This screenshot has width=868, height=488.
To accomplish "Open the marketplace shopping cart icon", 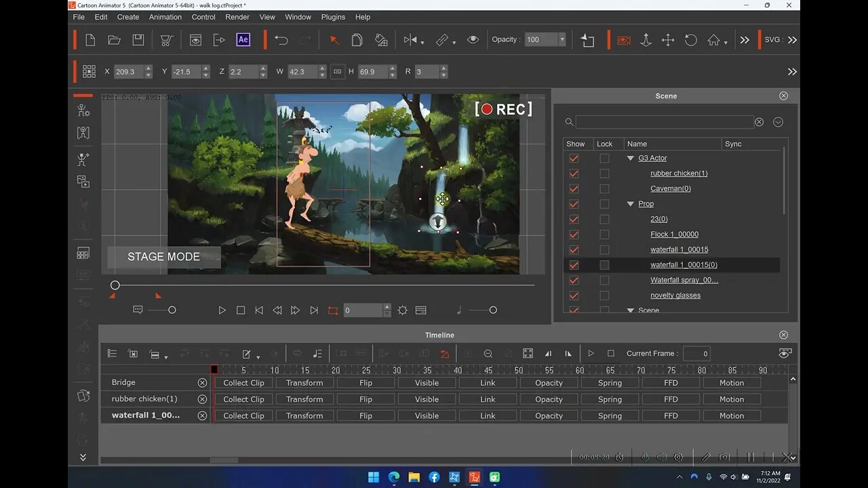I will pos(165,40).
